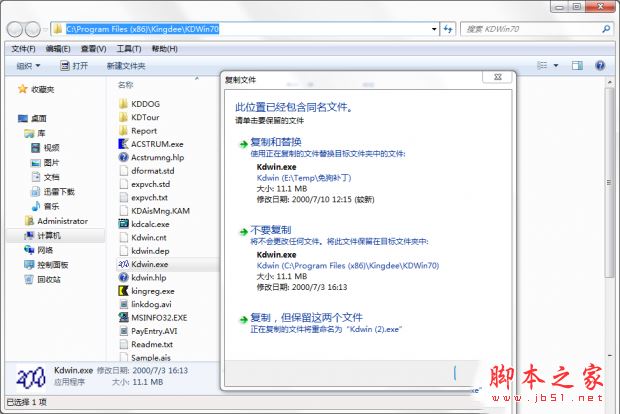This screenshot has width=620, height=414.
Task: Toggle the preview pane icon
Action: (577, 65)
